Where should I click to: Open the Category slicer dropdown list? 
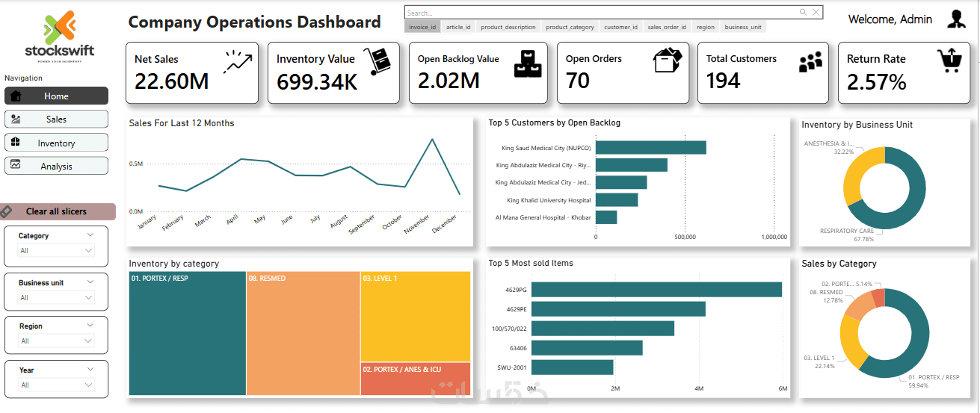[x=57, y=251]
